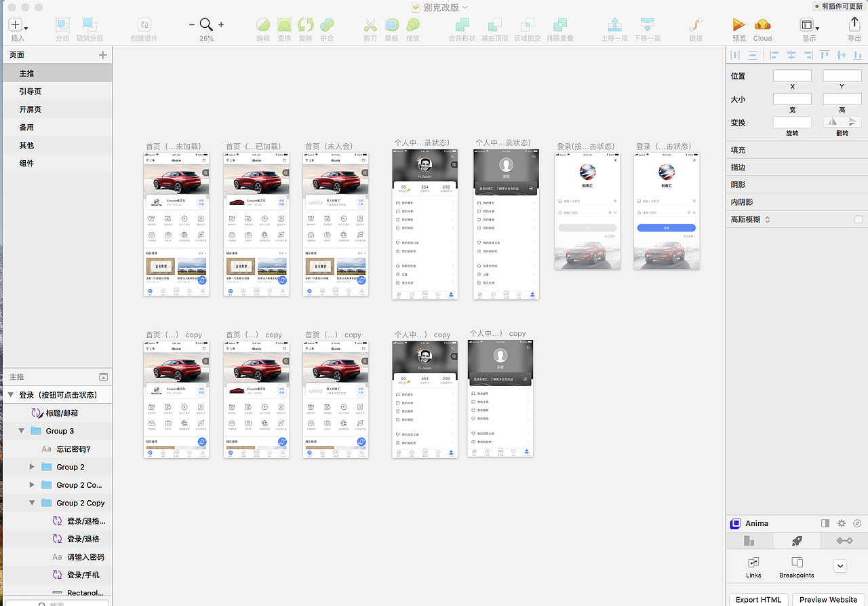
Task: Click the distribute horizontally icon
Action: (x=735, y=55)
